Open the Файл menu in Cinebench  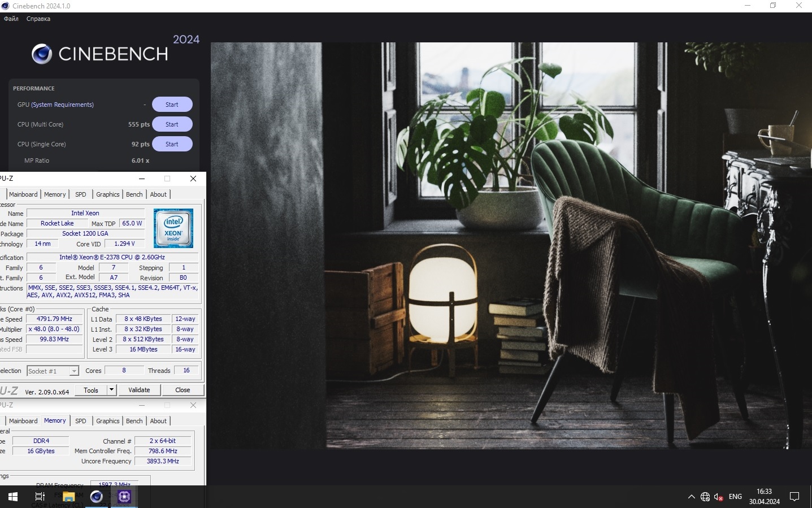point(11,19)
